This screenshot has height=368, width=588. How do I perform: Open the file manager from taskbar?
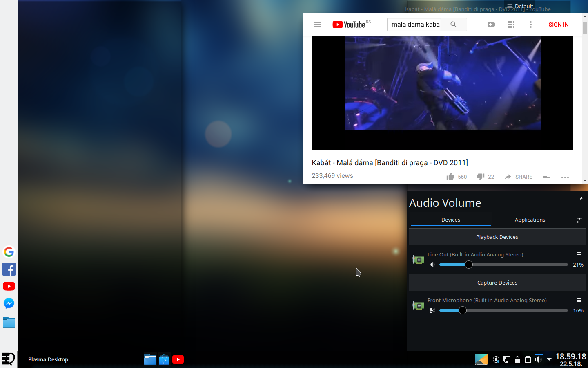pos(150,359)
